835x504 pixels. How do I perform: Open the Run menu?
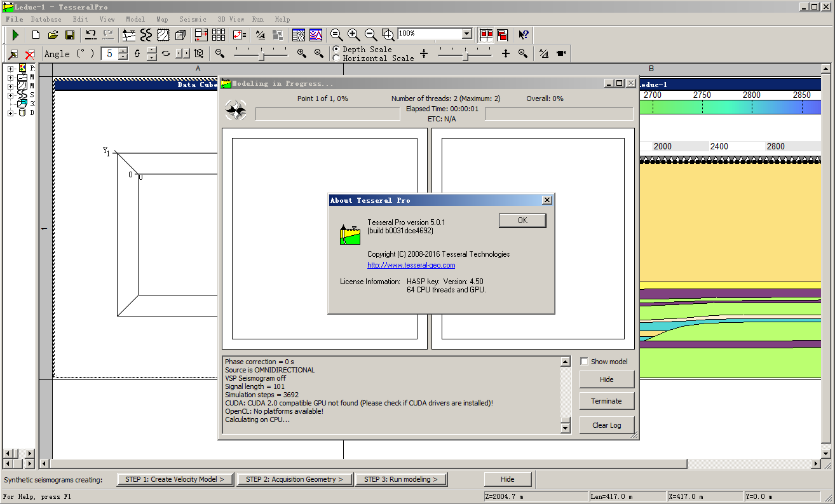pos(257,19)
